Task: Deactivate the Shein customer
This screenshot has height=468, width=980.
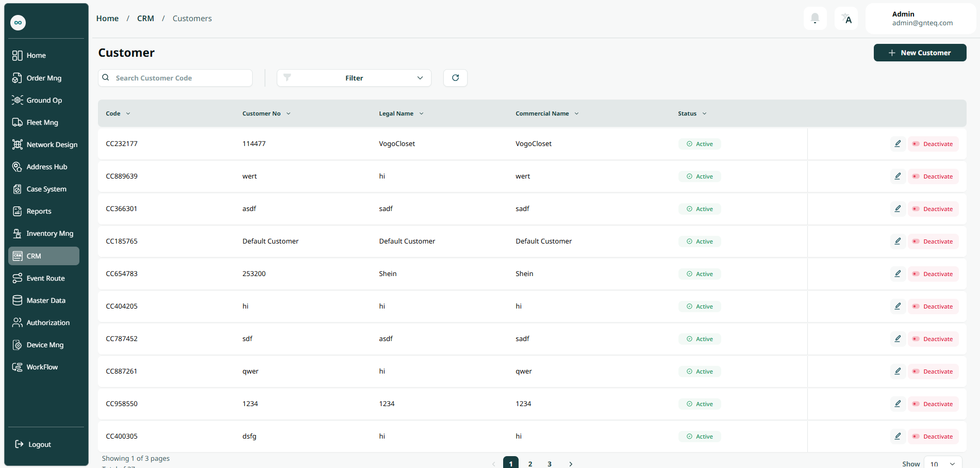Action: pos(933,274)
